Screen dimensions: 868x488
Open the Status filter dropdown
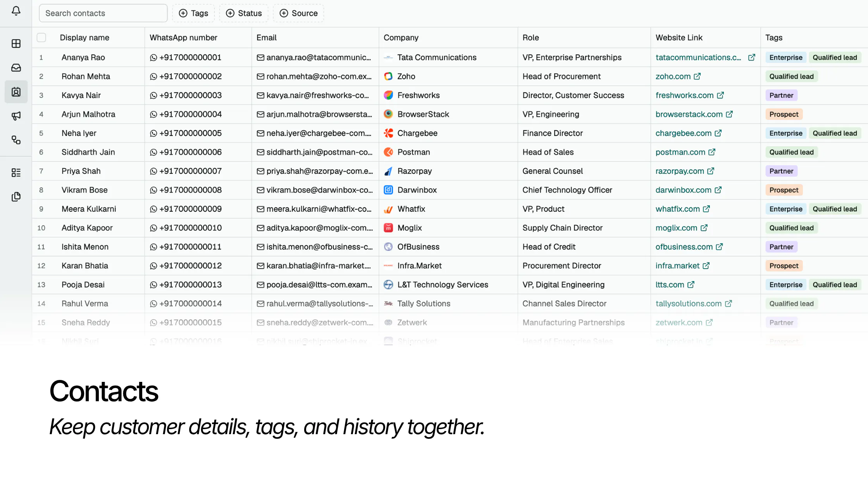coord(244,13)
